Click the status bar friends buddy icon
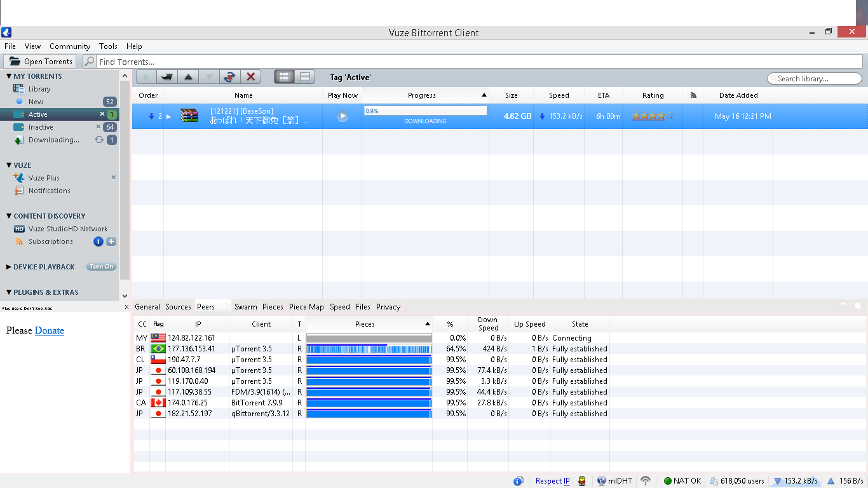The height and width of the screenshot is (488, 868). (581, 481)
